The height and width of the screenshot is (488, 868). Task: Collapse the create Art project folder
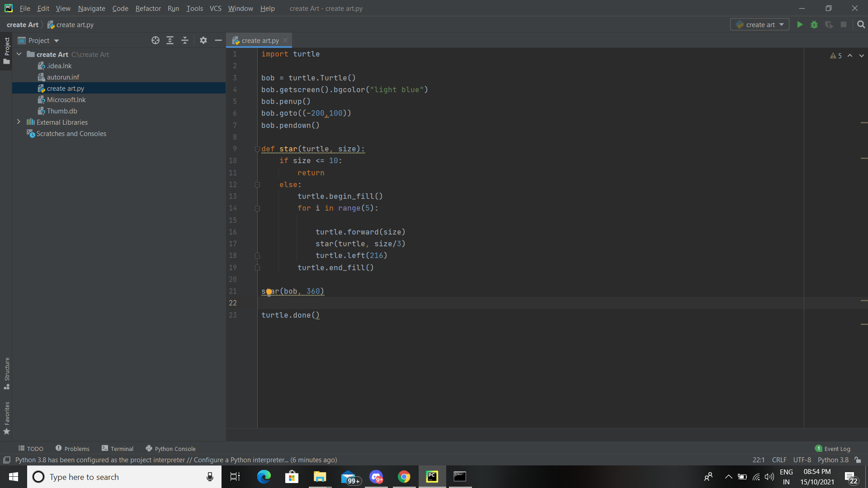[x=19, y=54]
